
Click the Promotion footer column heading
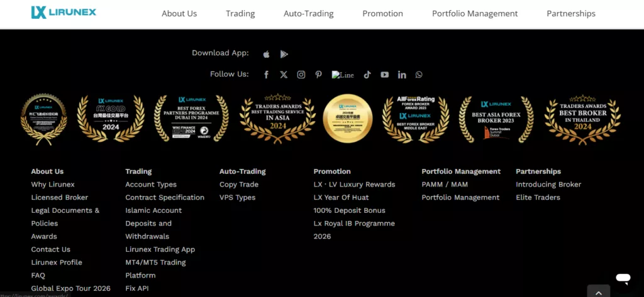332,171
